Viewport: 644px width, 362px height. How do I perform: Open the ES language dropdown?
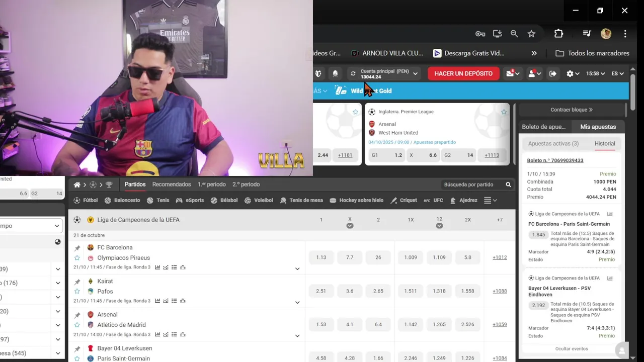(618, 73)
